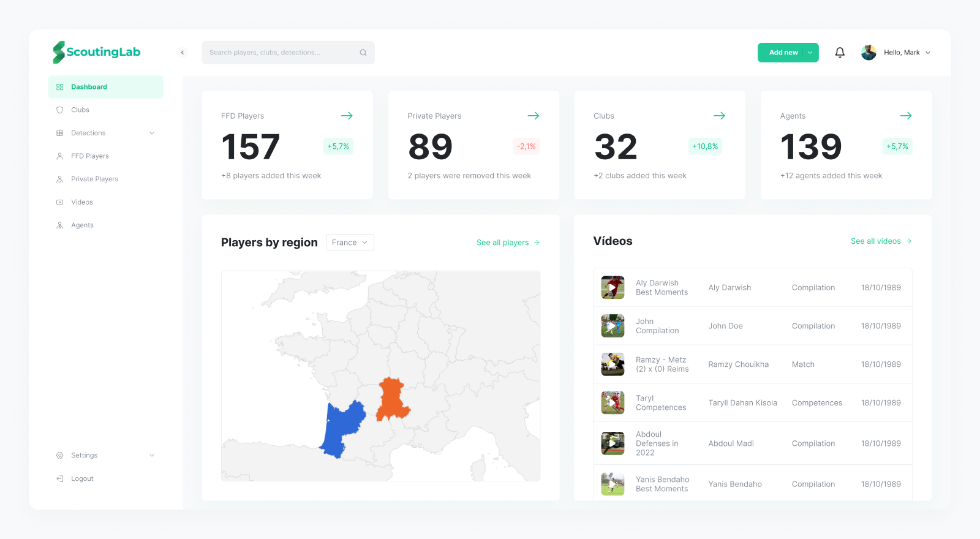The image size is (980, 539).
Task: Click the search magnifier icon
Action: tap(363, 53)
